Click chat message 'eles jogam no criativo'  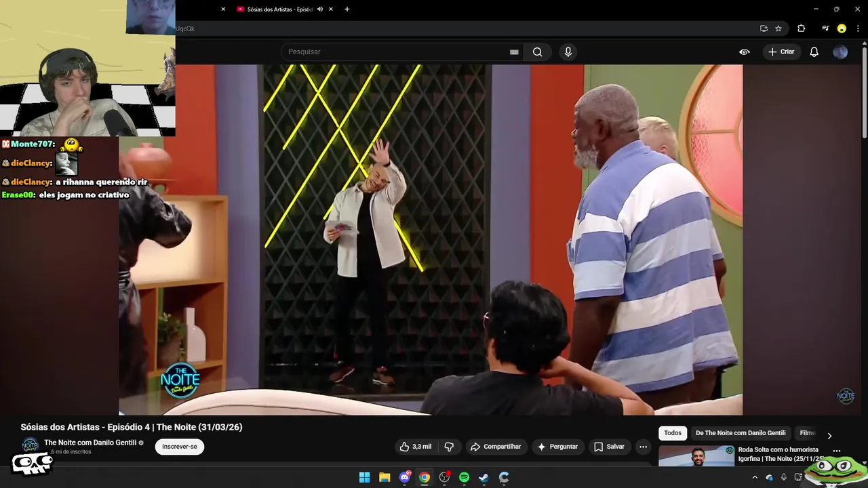(x=83, y=195)
